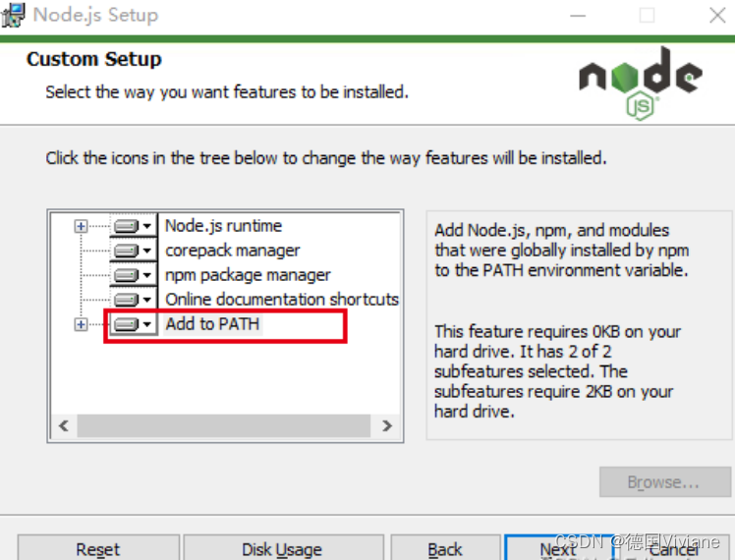
Task: Click 'Add Node.js, npm, and modules' description
Action: (561, 251)
